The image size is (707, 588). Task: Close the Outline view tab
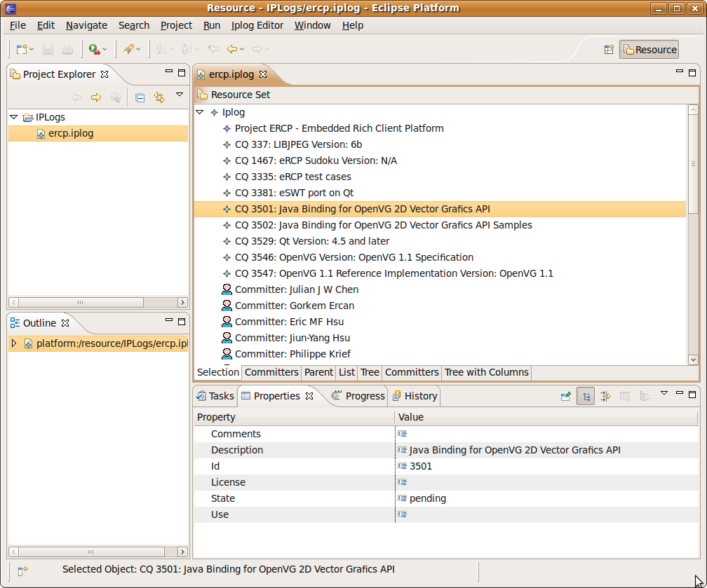click(65, 323)
